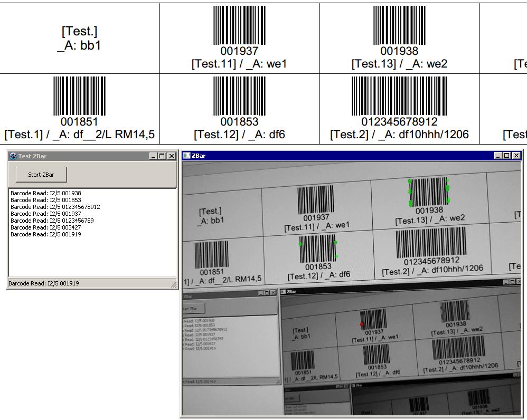Close the ZBar camera window
527x420 pixels.
(x=516, y=156)
